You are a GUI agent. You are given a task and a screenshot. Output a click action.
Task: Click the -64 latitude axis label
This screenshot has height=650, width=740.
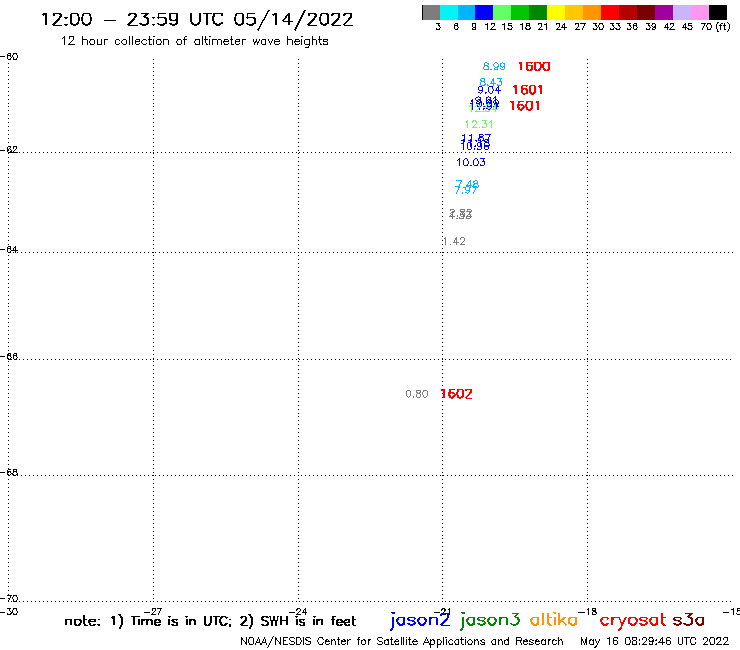point(9,249)
